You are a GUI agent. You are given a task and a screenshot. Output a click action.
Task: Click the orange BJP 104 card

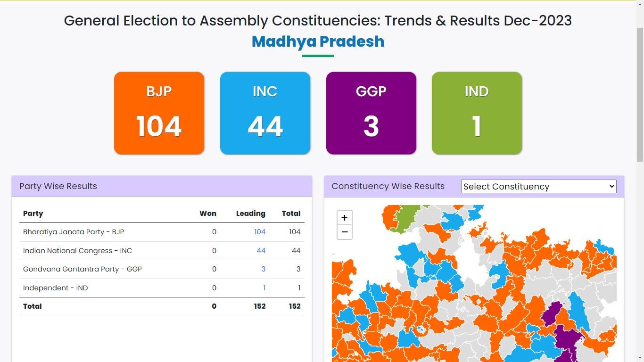pos(159,113)
